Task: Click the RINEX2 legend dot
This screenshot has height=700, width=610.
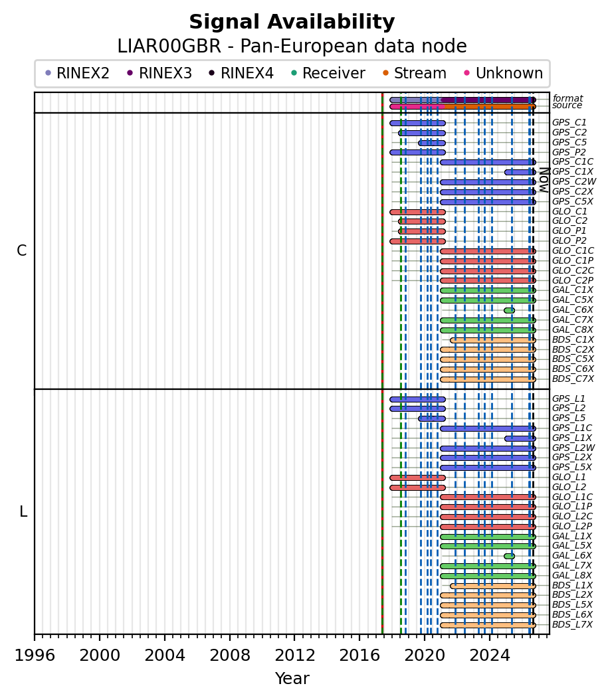Action: 49,73
